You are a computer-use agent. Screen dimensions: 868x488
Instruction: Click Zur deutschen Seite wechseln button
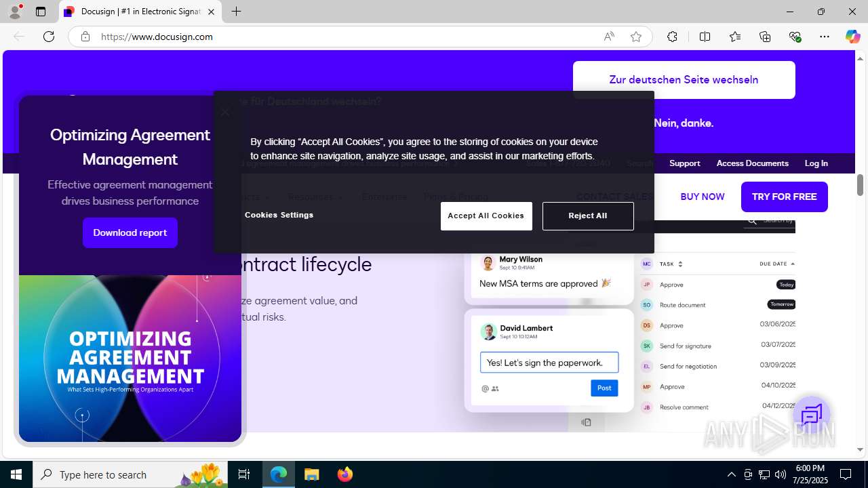point(684,80)
